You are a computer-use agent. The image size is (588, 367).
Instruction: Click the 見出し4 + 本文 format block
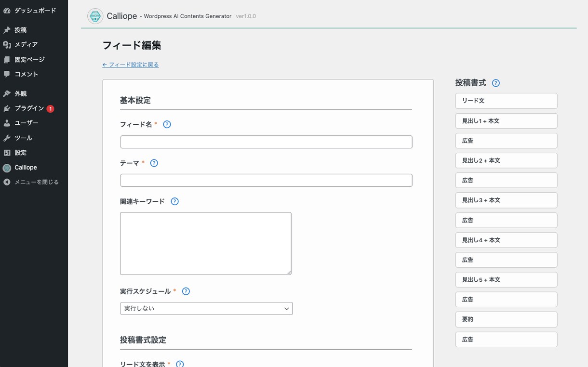tap(506, 240)
